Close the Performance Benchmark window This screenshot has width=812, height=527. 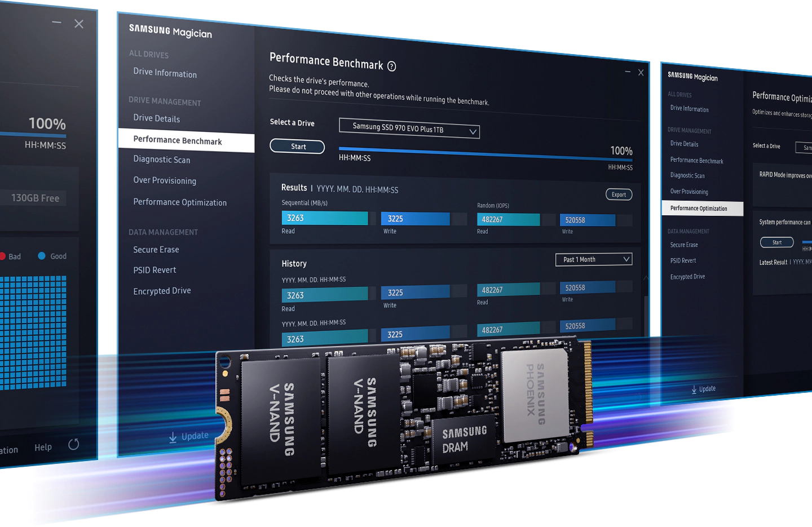pos(641,73)
